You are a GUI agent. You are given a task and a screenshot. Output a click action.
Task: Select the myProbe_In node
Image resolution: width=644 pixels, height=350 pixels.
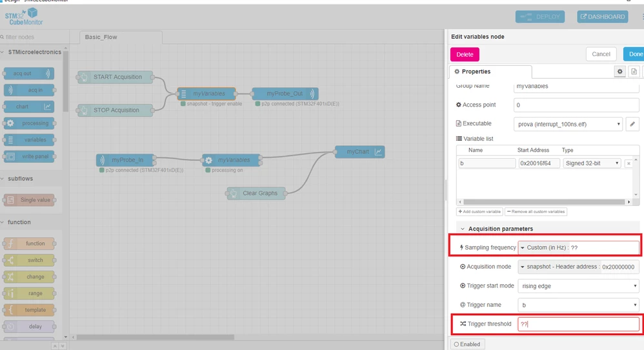click(126, 160)
